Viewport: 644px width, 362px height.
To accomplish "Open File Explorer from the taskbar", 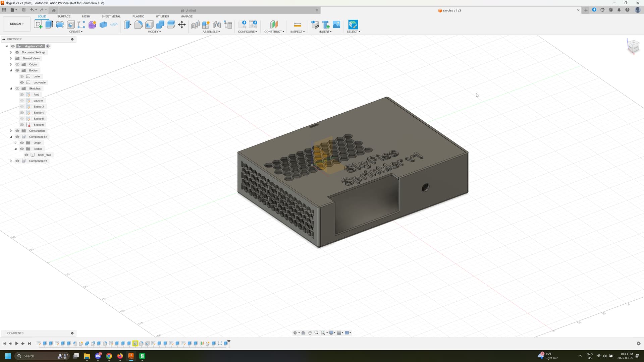I will point(87,356).
